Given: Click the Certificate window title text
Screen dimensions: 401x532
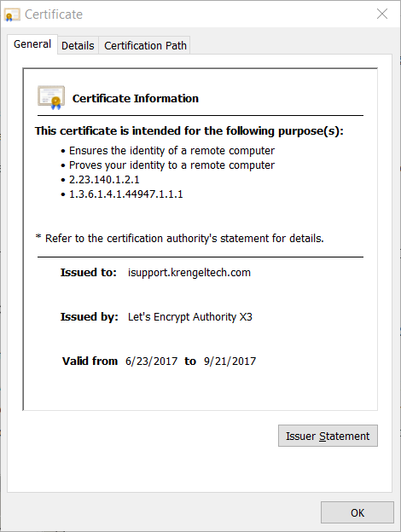Looking at the screenshot, I should click(54, 14).
